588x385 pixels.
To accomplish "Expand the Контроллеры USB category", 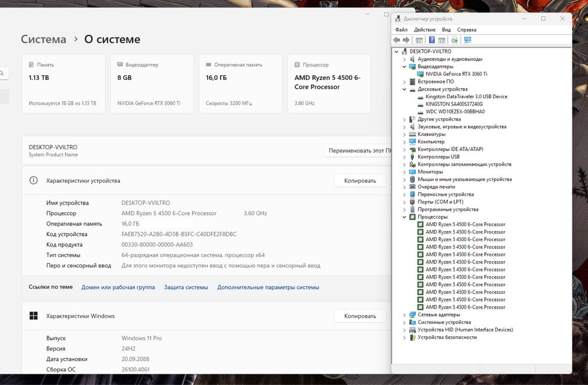I will (x=404, y=157).
